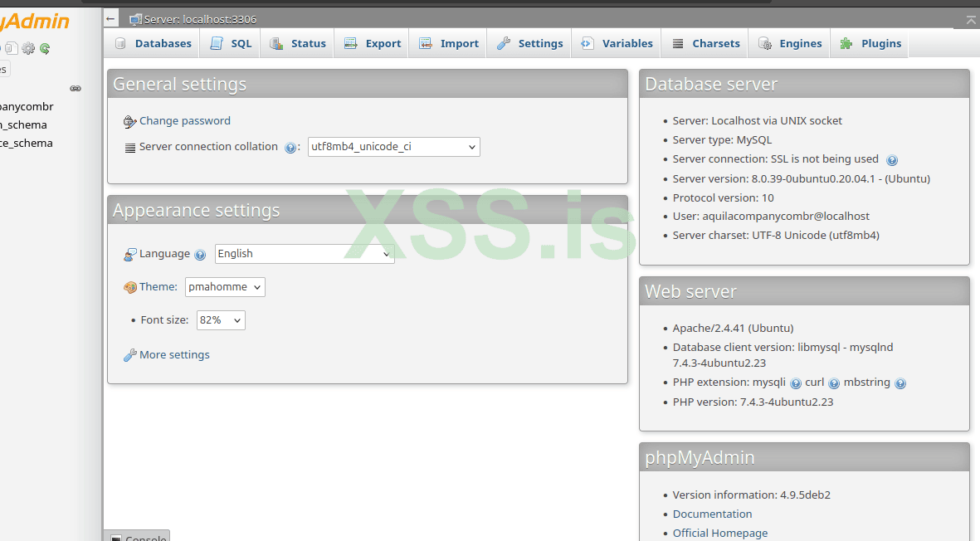Click the help icon after SSL message
The image size is (980, 541).
click(892, 160)
